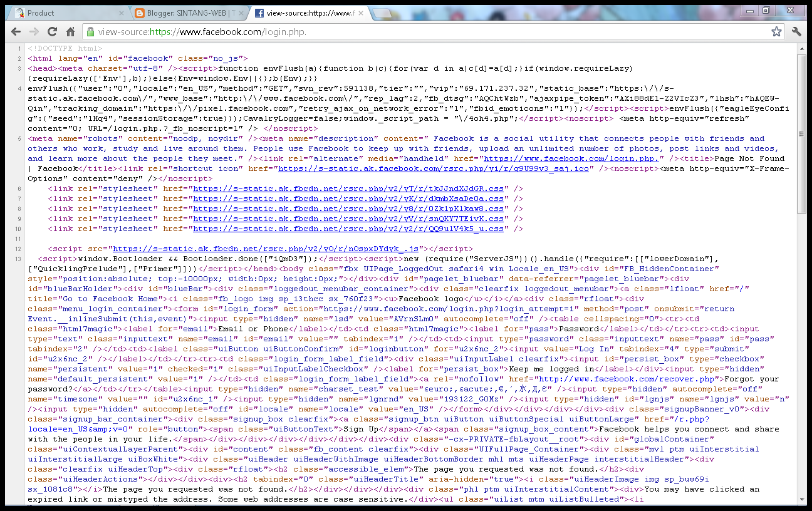Screen dimensions: 812x511
Task: Restore down the Chrome window
Action: (x=766, y=9)
